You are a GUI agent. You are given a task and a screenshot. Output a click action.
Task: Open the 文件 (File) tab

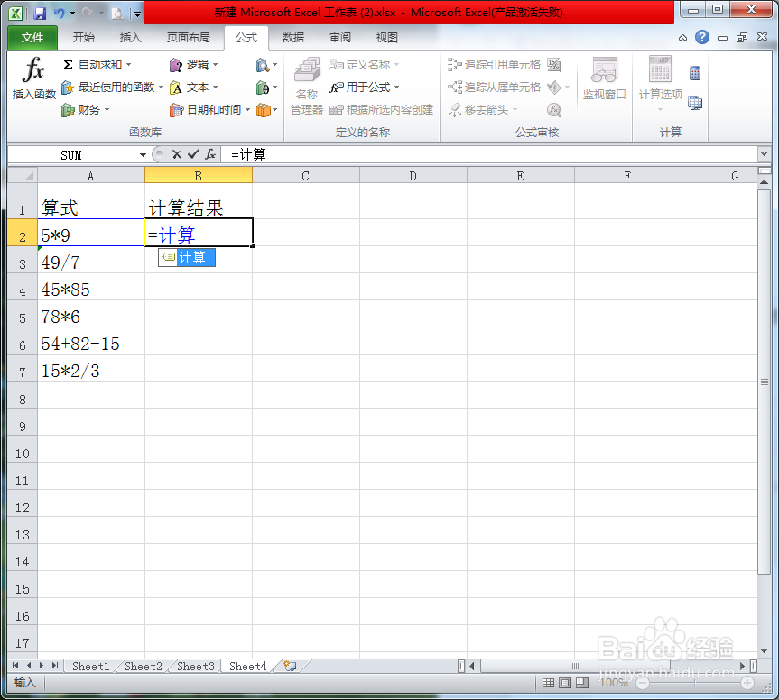(x=32, y=38)
